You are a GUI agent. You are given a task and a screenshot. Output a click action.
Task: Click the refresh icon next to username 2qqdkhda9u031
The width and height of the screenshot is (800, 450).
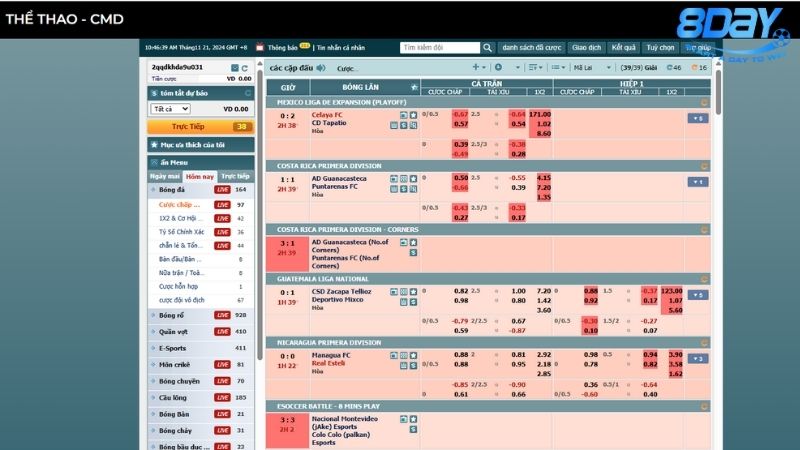point(245,68)
